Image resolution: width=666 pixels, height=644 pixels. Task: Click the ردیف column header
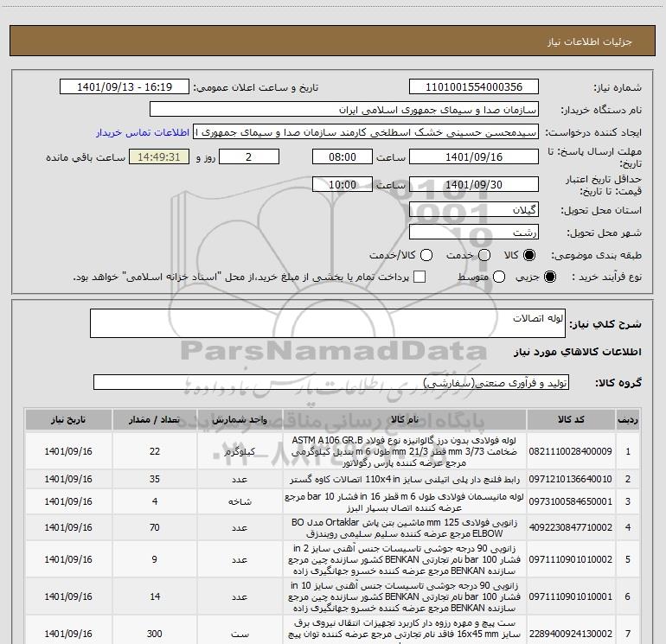pos(628,420)
